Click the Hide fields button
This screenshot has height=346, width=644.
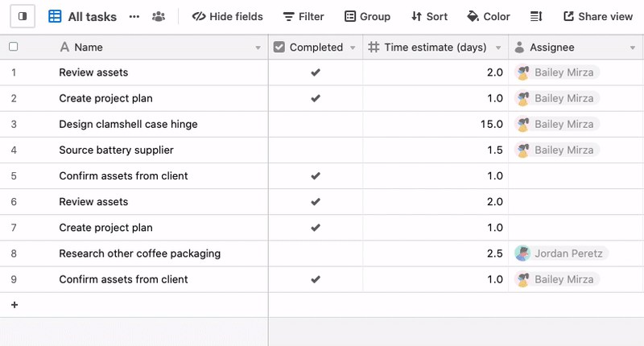228,16
